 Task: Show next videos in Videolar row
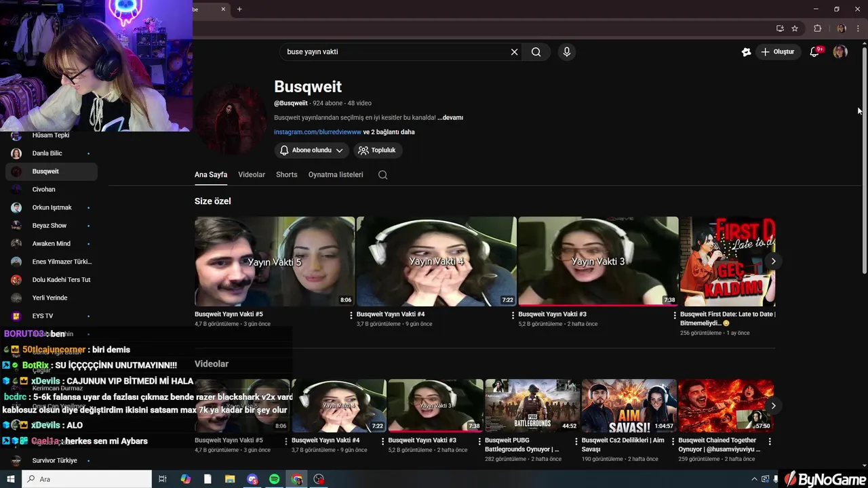pyautogui.click(x=773, y=406)
